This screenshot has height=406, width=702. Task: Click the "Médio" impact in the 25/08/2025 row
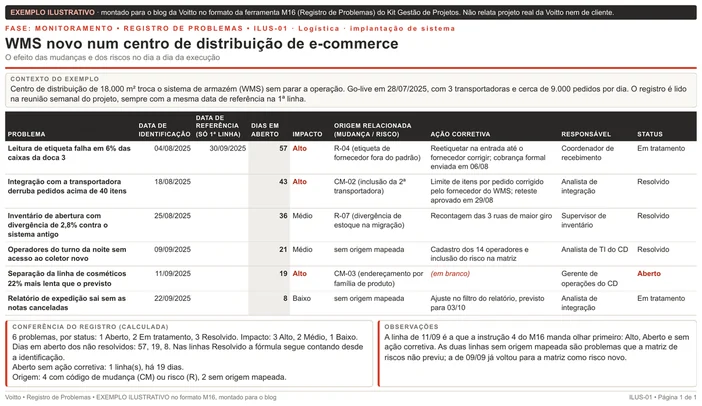pyautogui.click(x=302, y=216)
